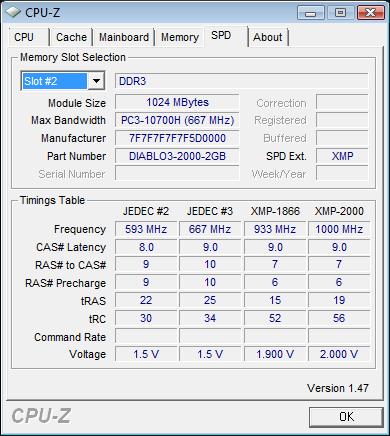Click JEDEC #2 empty Command Rate cell
Image resolution: width=390 pixels, height=436 pixels.
(146, 336)
